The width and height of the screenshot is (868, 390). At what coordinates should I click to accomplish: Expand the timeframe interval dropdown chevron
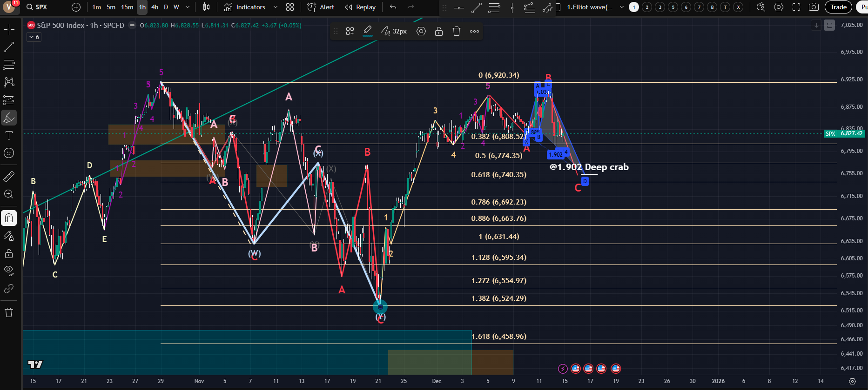point(188,7)
